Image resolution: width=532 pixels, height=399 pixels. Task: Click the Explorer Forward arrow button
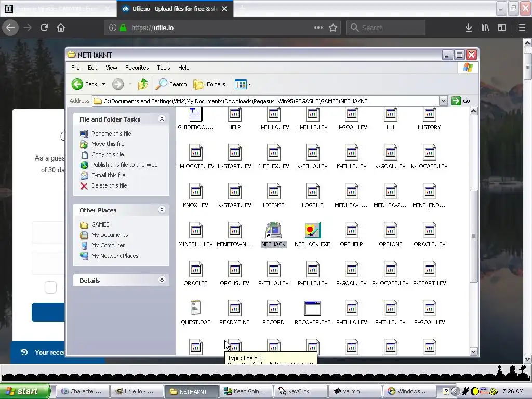point(118,84)
